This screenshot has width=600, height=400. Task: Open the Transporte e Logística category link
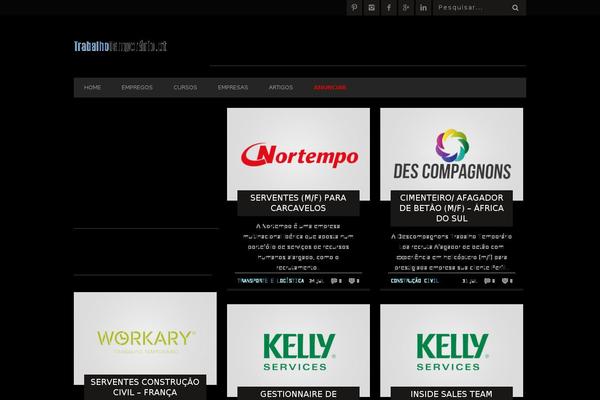[271, 281]
